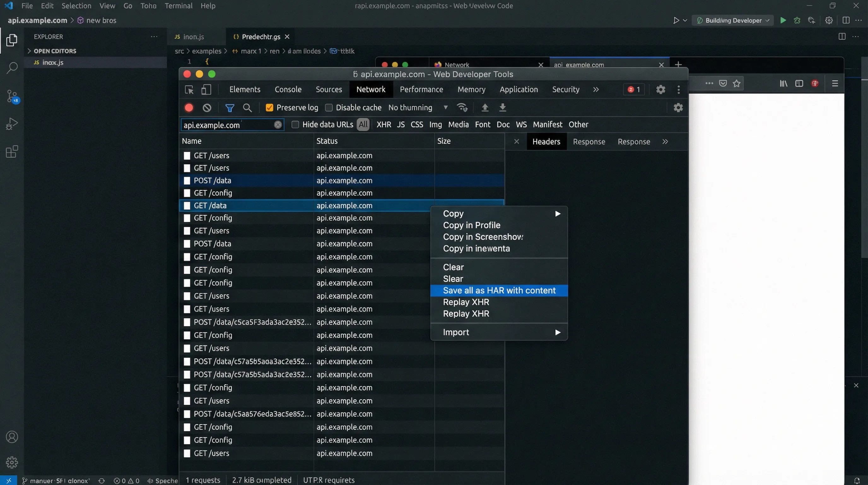Viewport: 868px width, 485px height.
Task: Open the No throttling dropdown
Action: point(418,107)
